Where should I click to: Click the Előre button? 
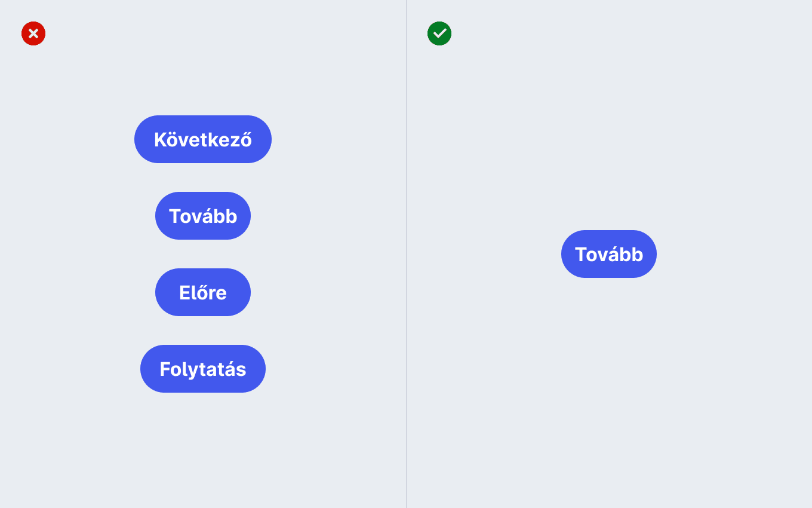[x=203, y=292]
